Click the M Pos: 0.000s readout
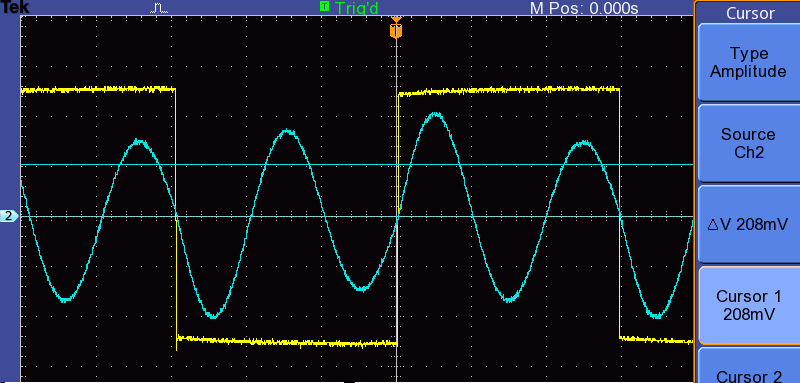800x383 pixels. point(584,8)
